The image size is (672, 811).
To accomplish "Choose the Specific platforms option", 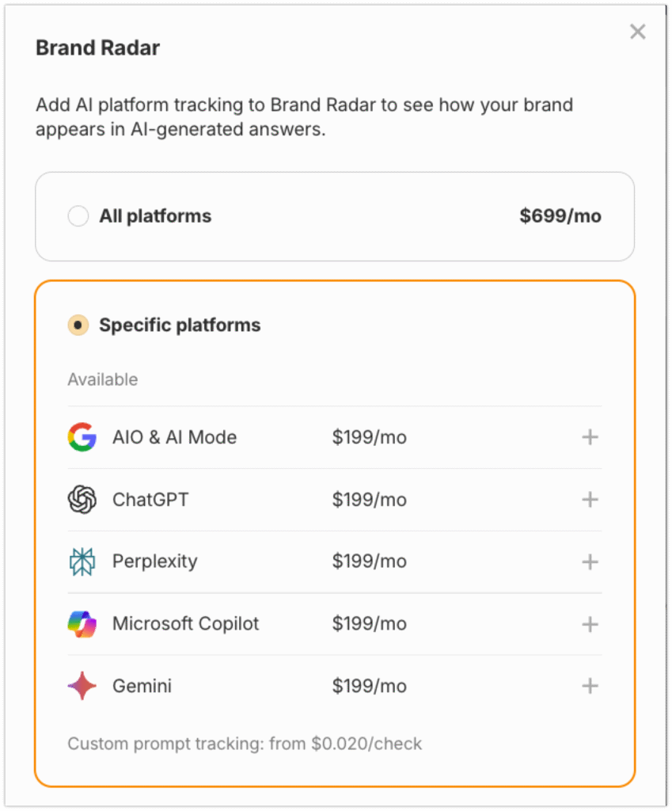I will pos(78,324).
